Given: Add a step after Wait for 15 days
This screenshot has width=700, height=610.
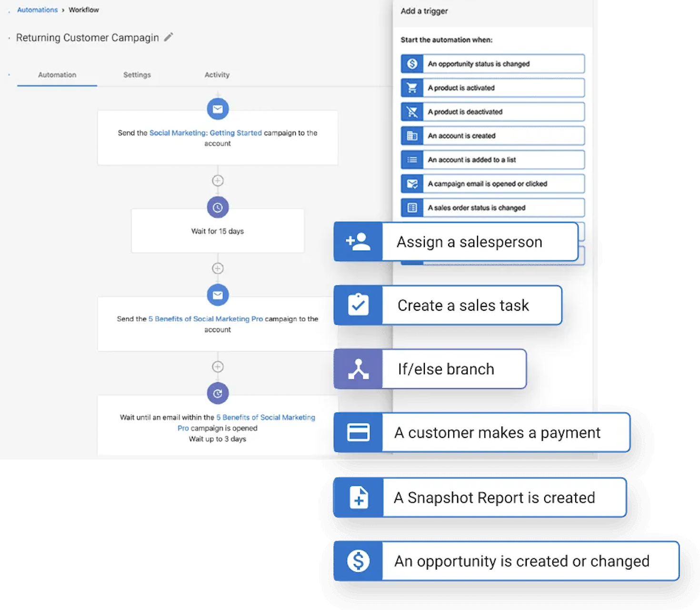Looking at the screenshot, I should coord(218,268).
